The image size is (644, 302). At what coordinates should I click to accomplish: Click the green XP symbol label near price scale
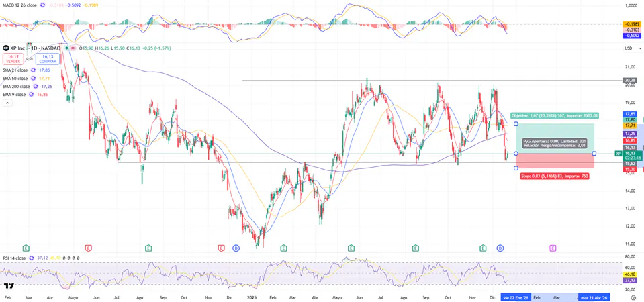pyautogui.click(x=618, y=154)
